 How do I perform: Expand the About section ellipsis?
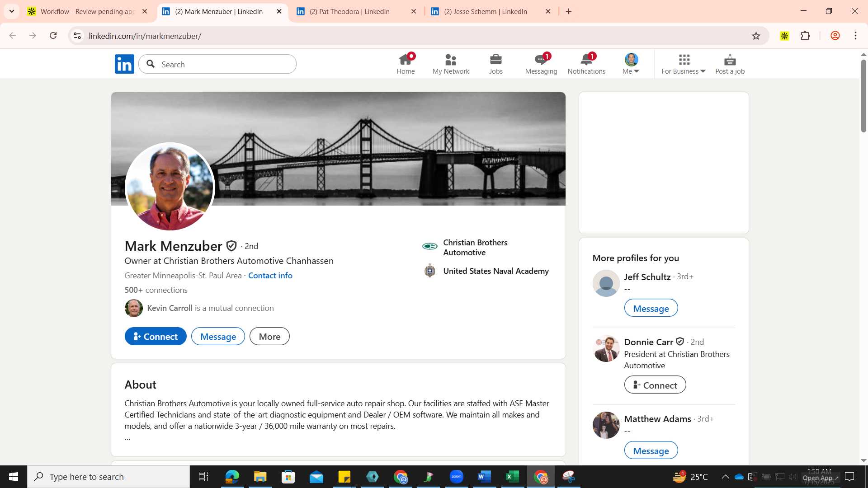pos(127,438)
